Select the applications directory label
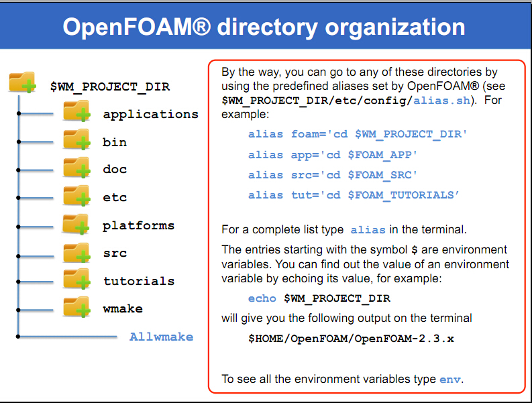The image size is (532, 403). pos(150,114)
